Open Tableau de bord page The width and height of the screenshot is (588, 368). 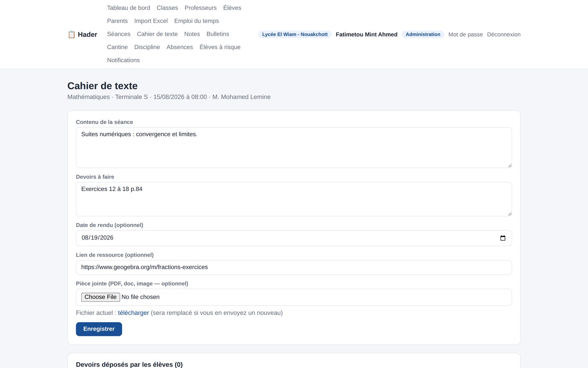coord(129,8)
